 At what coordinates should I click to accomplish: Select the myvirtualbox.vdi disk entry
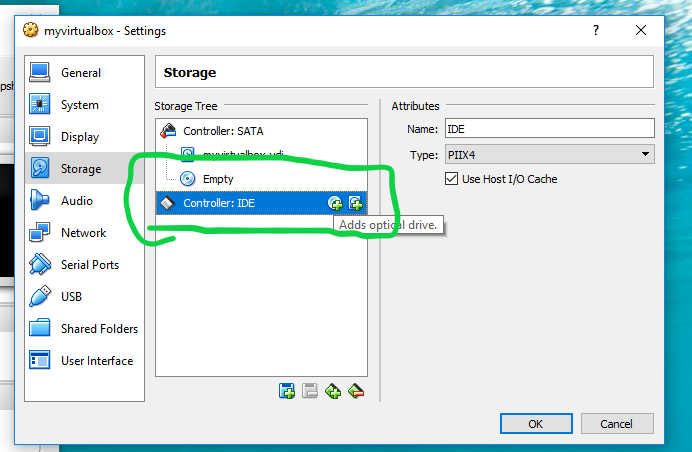tap(240, 155)
